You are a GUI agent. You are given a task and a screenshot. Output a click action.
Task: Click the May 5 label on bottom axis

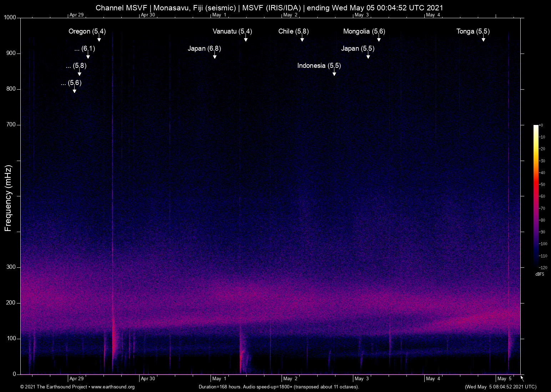(504, 378)
